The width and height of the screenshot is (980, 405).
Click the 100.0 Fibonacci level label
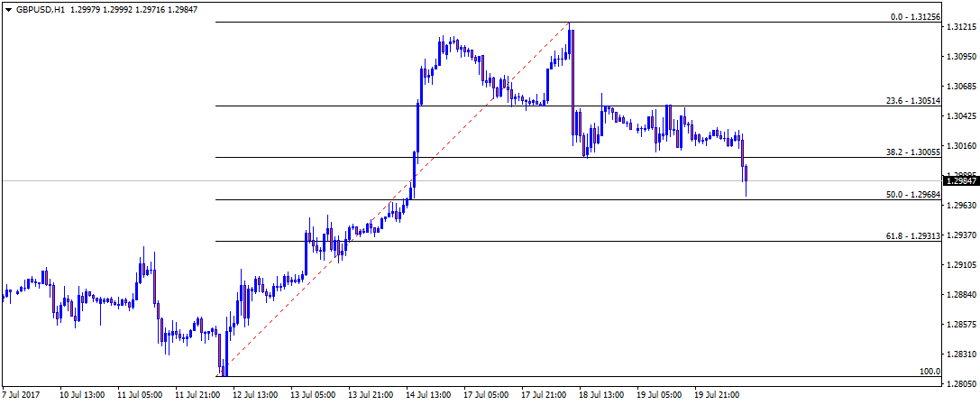(x=929, y=372)
